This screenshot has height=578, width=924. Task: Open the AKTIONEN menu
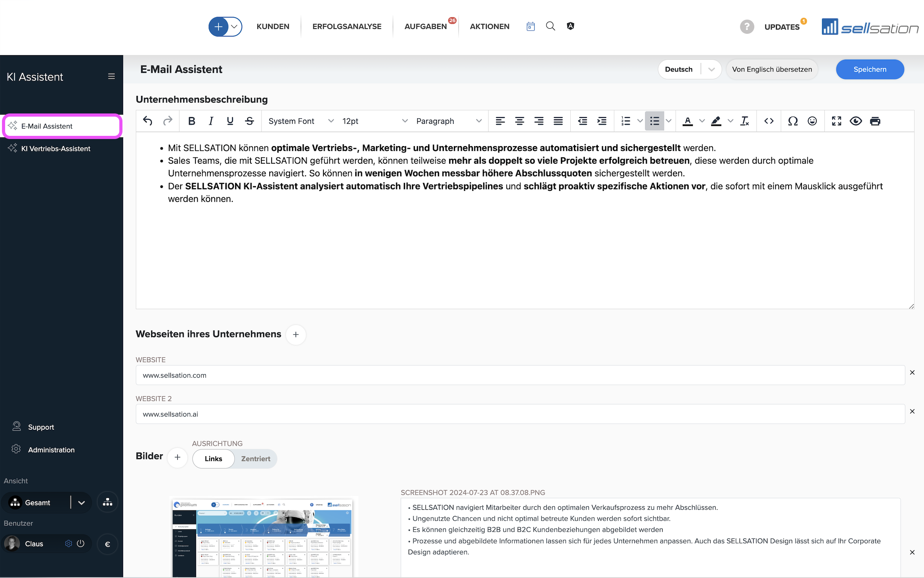(489, 26)
